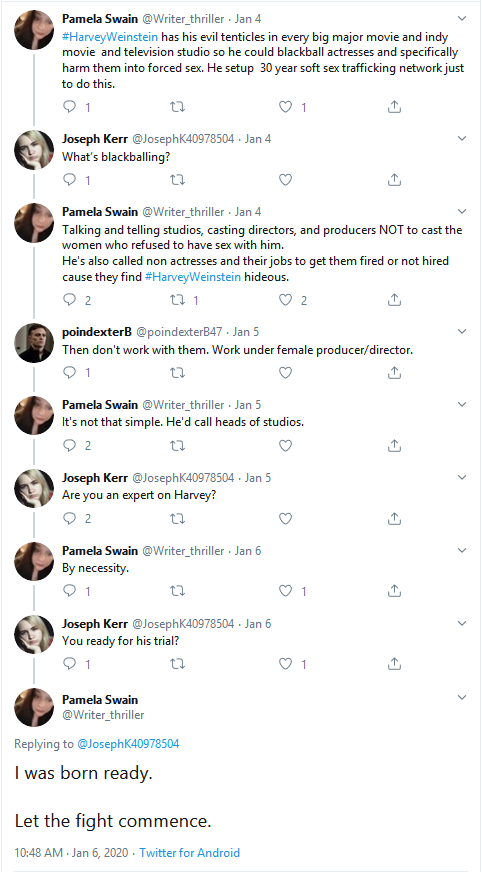Open the @poindexterB47 handle

coord(179,332)
